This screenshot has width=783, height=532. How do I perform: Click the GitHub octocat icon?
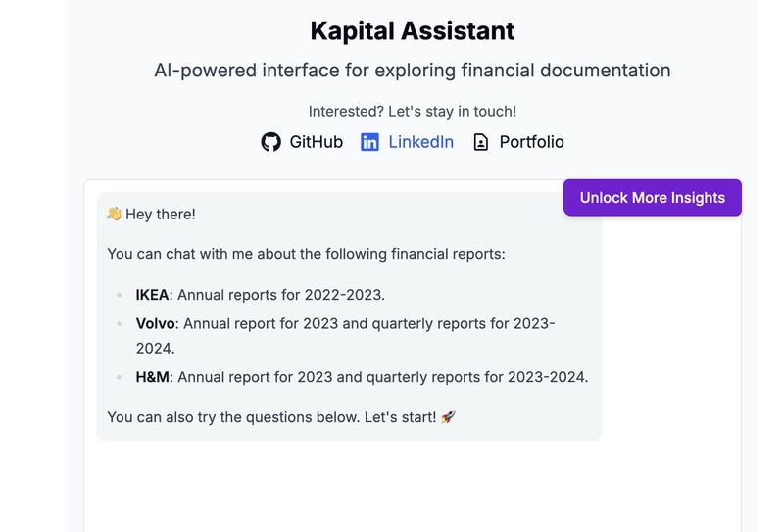coord(270,142)
